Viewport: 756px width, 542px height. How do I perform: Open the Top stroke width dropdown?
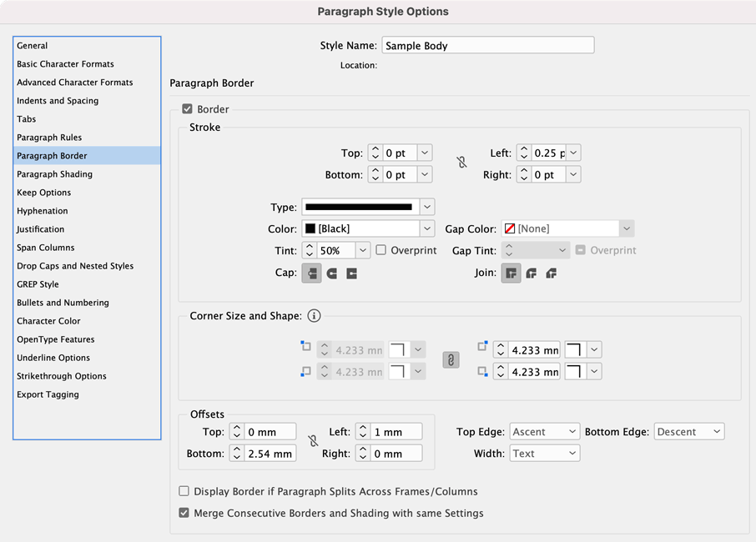424,153
